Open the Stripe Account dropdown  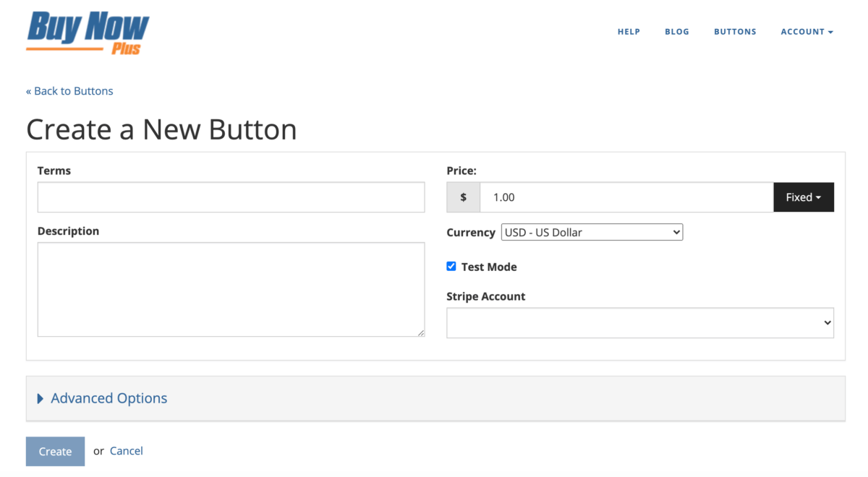(x=640, y=322)
